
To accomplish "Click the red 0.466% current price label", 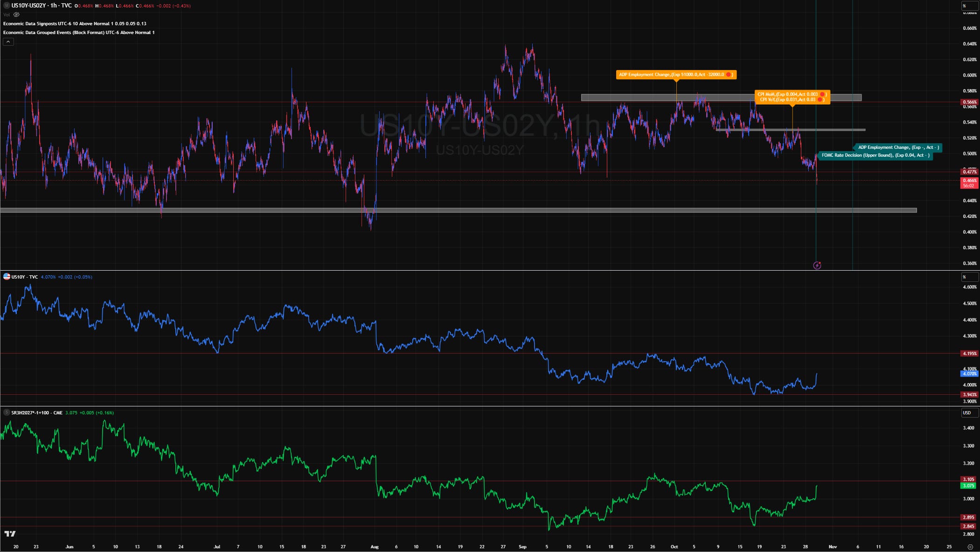I will tap(968, 181).
